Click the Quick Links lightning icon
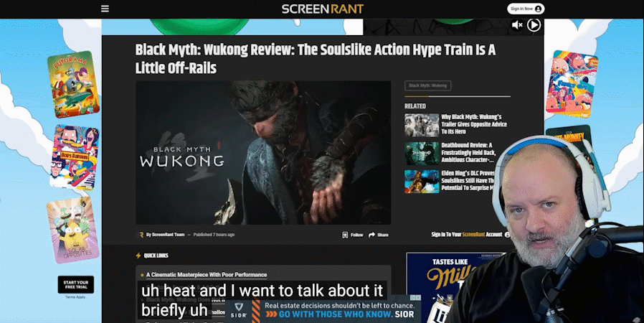Image resolution: width=644 pixels, height=323 pixels. tap(138, 256)
